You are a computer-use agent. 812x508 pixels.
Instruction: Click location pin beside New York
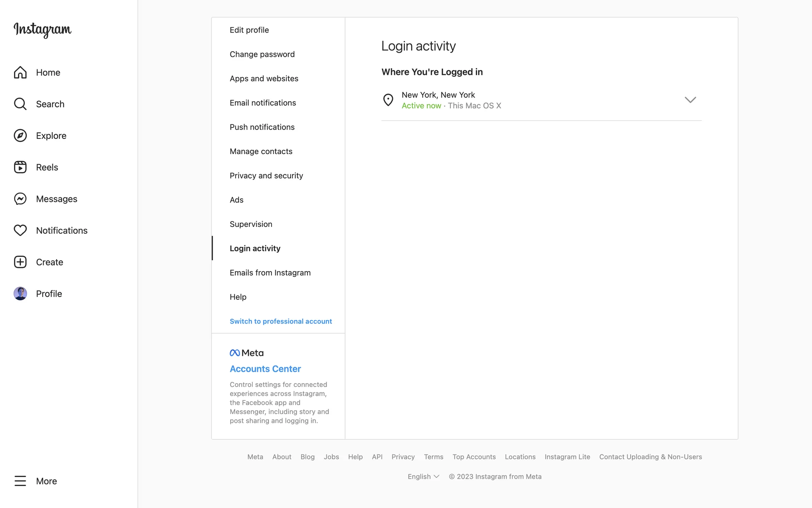388,100
